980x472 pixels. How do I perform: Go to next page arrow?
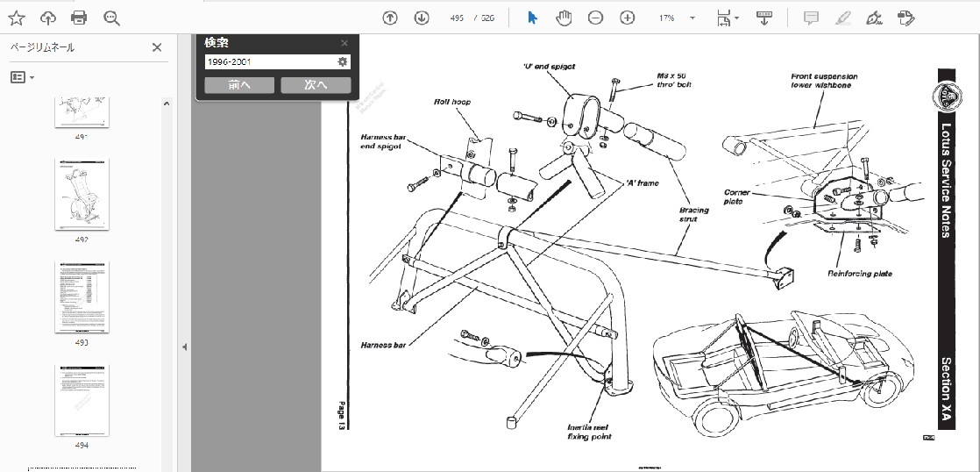point(422,18)
